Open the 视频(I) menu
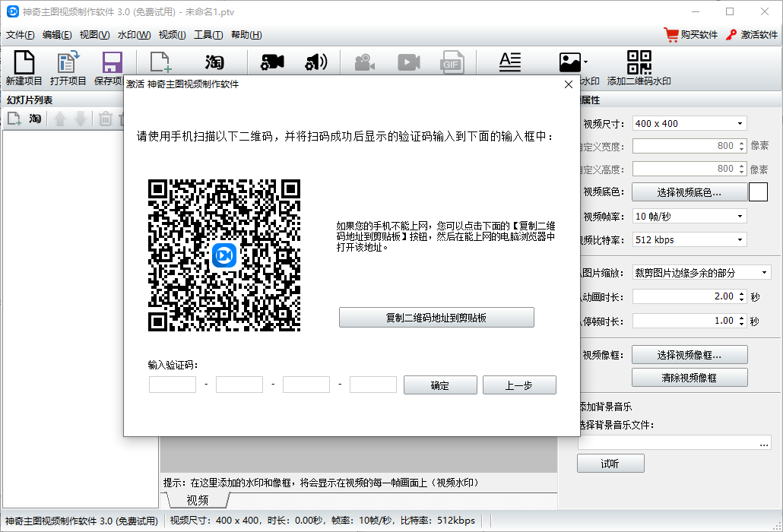783x532 pixels. pos(173,35)
